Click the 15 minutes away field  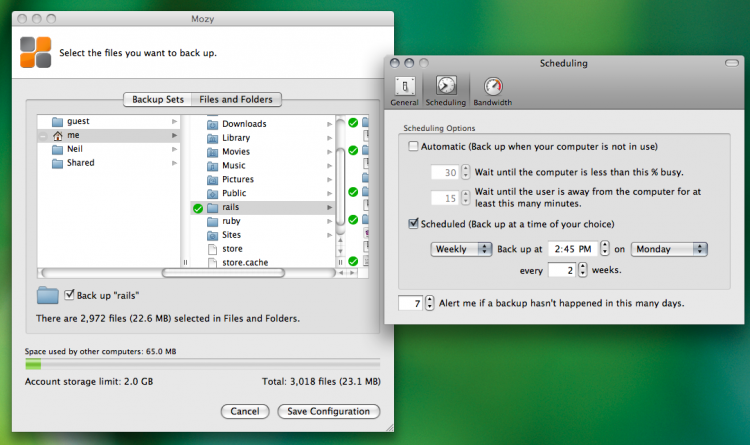(445, 198)
